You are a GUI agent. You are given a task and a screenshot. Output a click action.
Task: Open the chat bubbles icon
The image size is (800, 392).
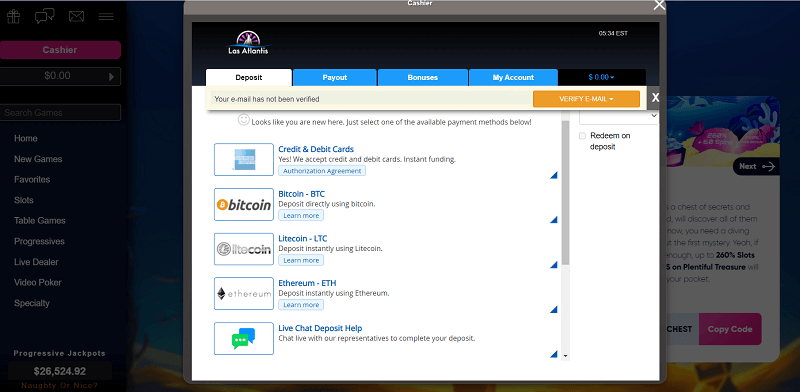(45, 16)
